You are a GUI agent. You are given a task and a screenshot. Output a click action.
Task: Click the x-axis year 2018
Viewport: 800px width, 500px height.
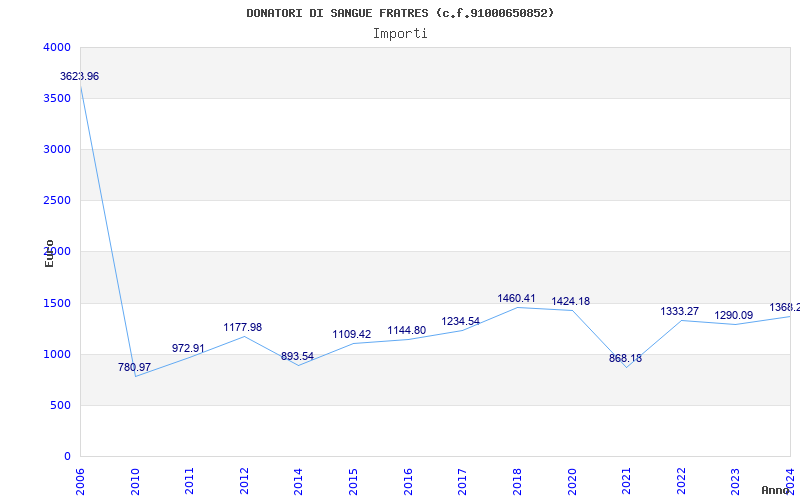point(517,482)
